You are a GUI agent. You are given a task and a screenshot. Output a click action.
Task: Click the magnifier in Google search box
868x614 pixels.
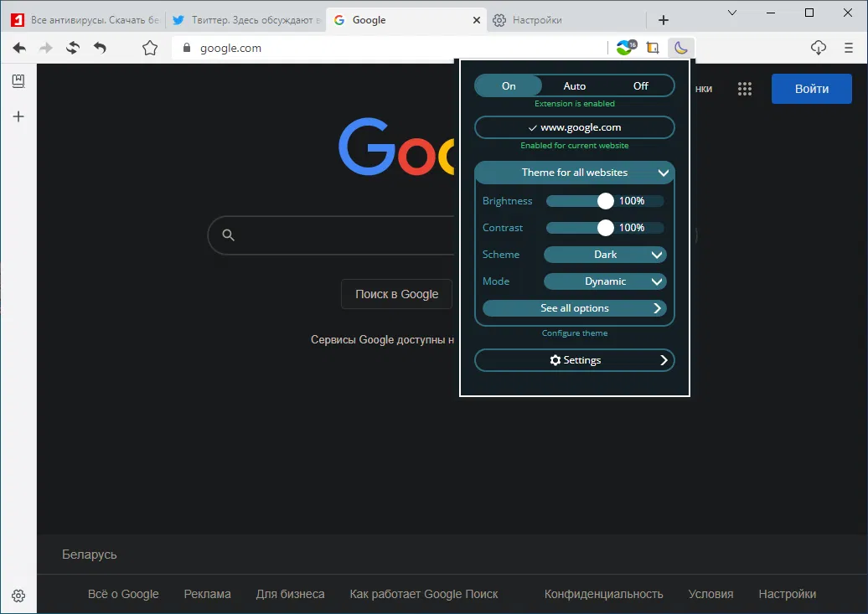pyautogui.click(x=228, y=235)
